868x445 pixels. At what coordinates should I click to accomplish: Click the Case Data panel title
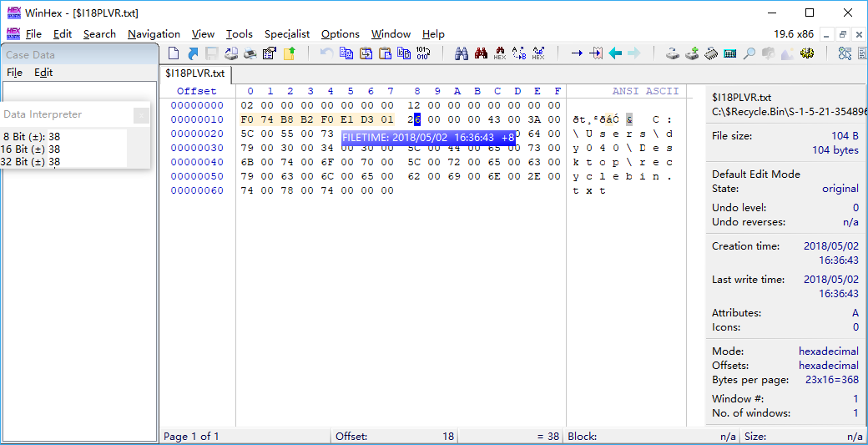[x=30, y=55]
